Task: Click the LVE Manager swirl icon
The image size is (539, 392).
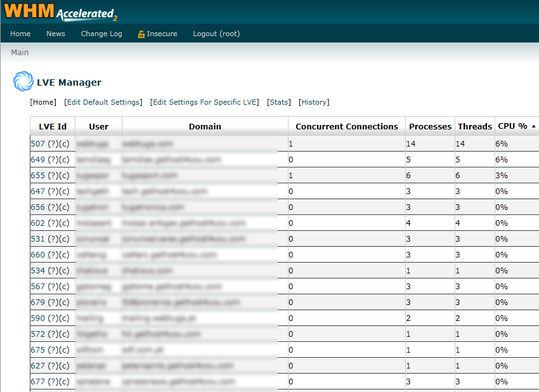Action: pyautogui.click(x=23, y=81)
